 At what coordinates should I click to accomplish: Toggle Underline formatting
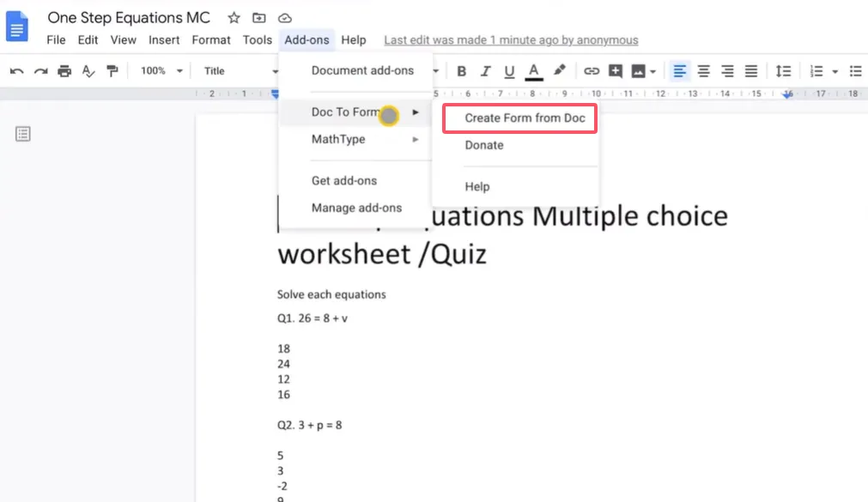(509, 71)
